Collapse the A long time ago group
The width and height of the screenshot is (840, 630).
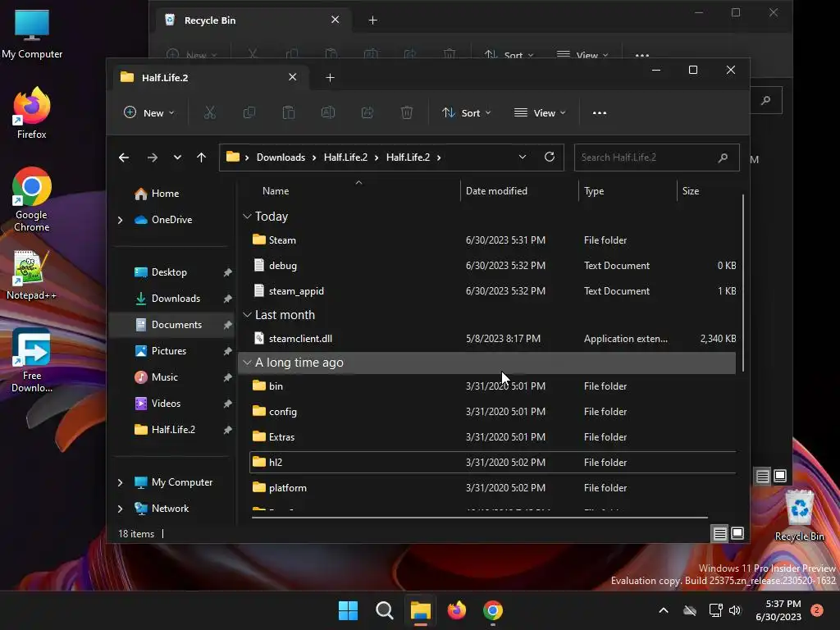point(247,363)
